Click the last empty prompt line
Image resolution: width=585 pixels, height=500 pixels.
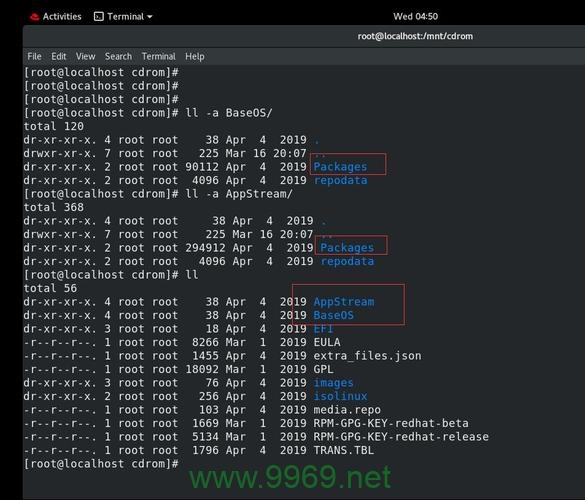(101, 464)
